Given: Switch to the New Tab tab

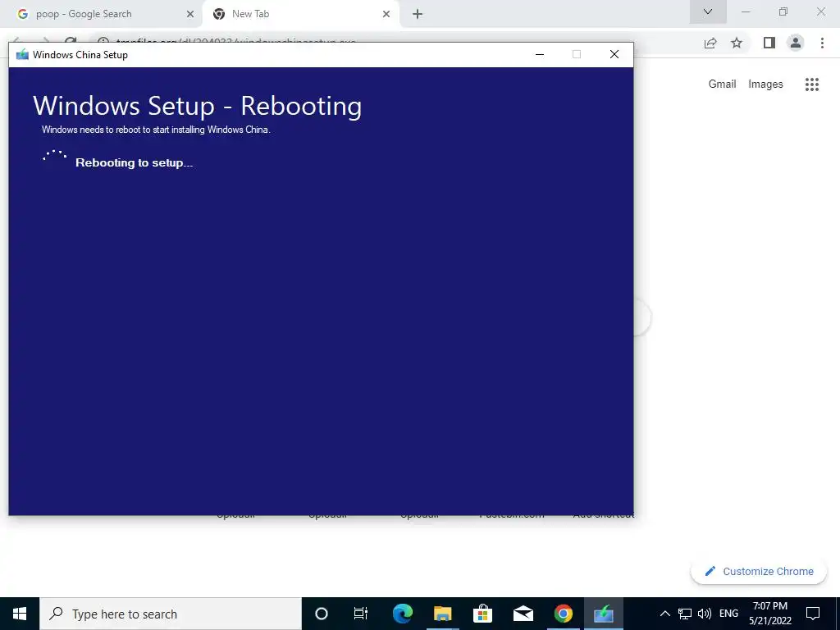Looking at the screenshot, I should pyautogui.click(x=300, y=14).
